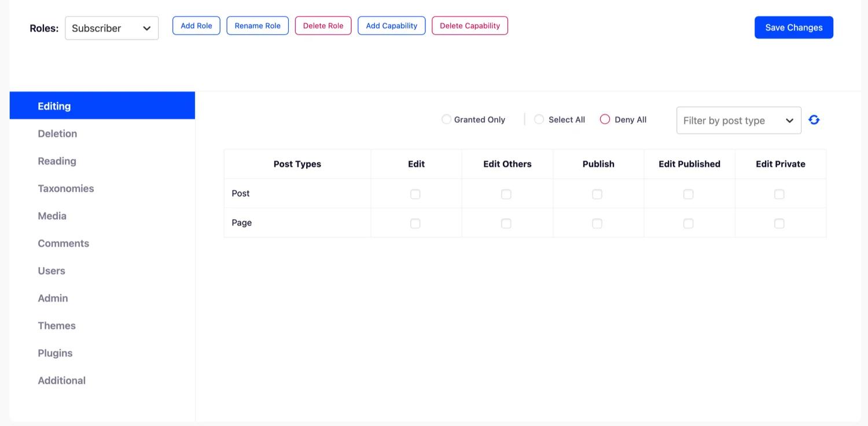Click the Edit Others column header
868x426 pixels.
click(x=507, y=164)
